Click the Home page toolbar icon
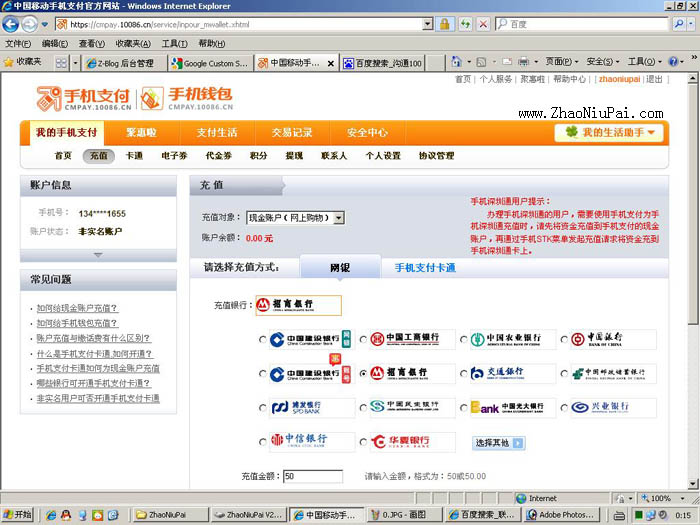Image resolution: width=700 pixels, height=525 pixels. tap(456, 62)
